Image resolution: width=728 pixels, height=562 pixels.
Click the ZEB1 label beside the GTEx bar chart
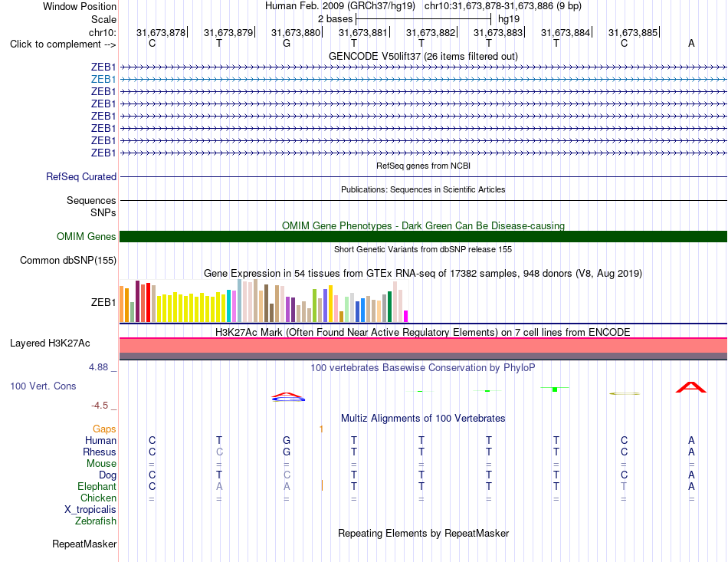click(x=103, y=302)
